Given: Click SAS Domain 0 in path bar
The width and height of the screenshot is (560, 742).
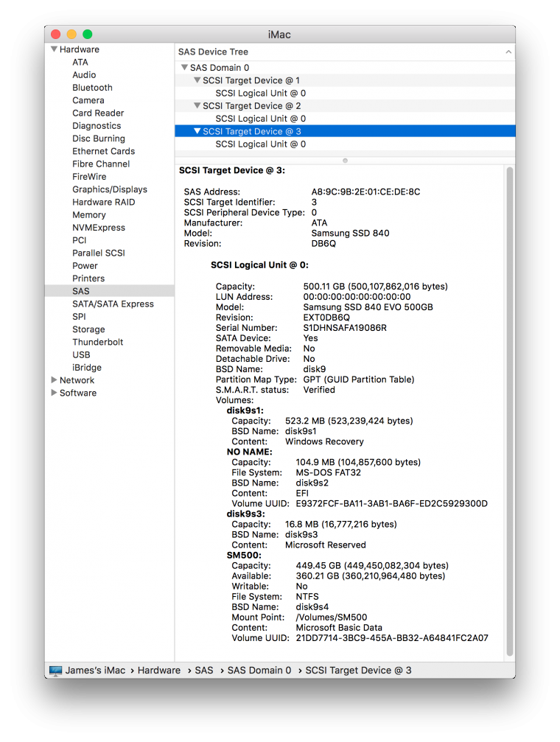Looking at the screenshot, I should (259, 671).
